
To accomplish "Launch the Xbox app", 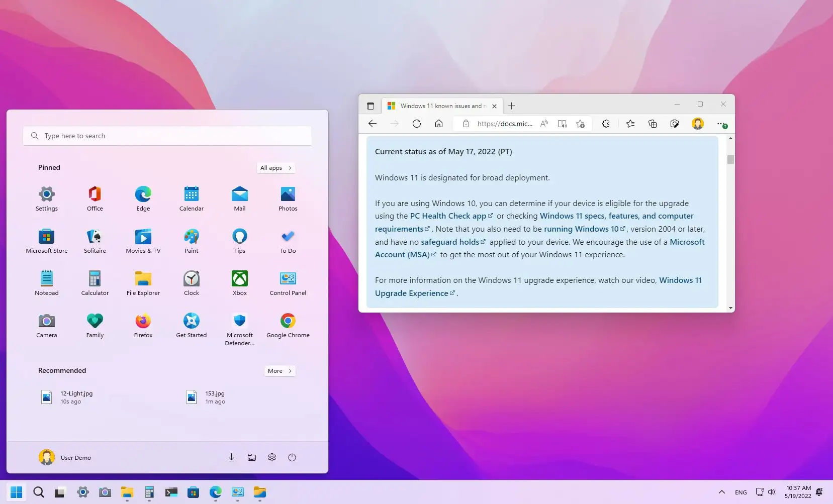I will (x=239, y=282).
